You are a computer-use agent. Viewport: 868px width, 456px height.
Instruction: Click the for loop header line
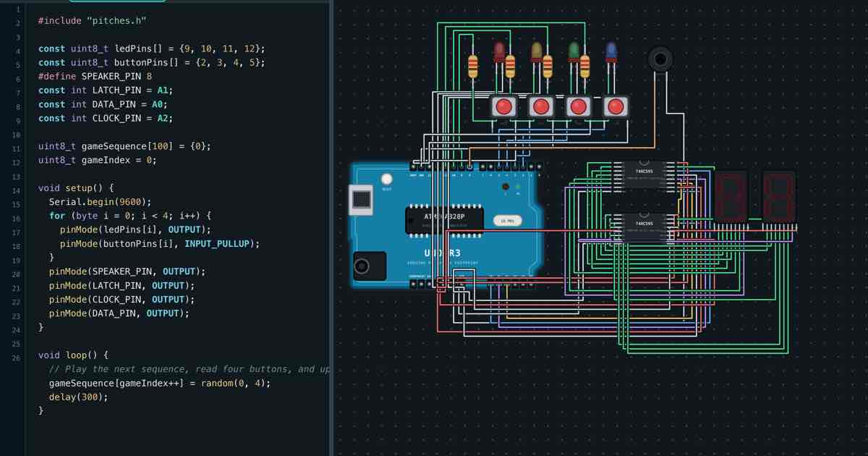[130, 216]
